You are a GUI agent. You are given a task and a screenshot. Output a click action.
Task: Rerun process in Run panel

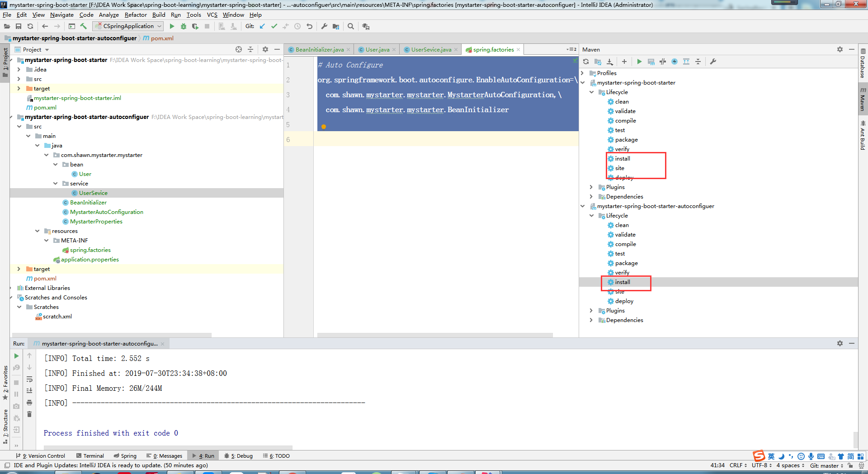16,356
